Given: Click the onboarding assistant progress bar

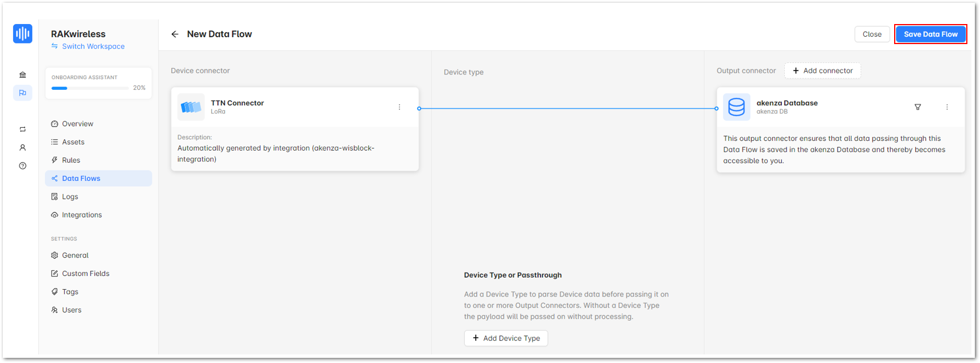Looking at the screenshot, I should tap(90, 88).
